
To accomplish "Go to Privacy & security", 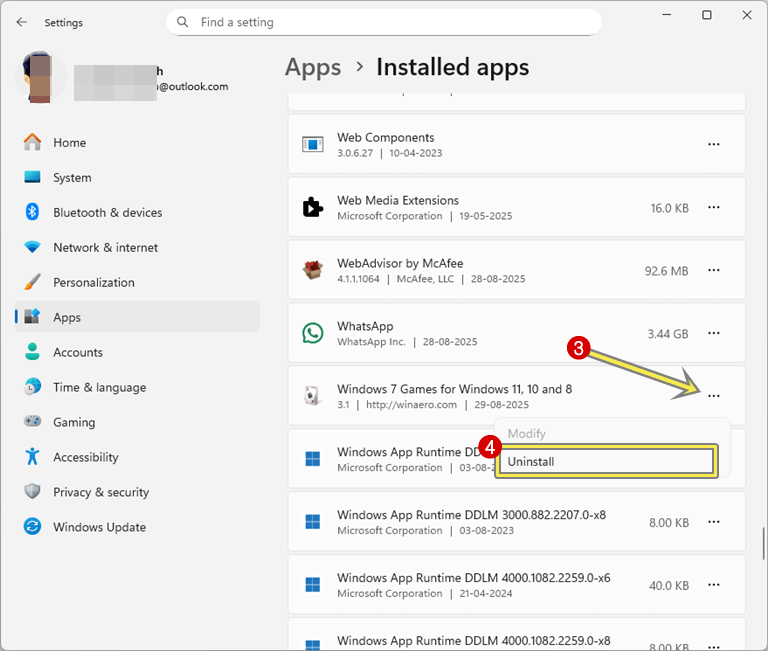I will 137,492.
